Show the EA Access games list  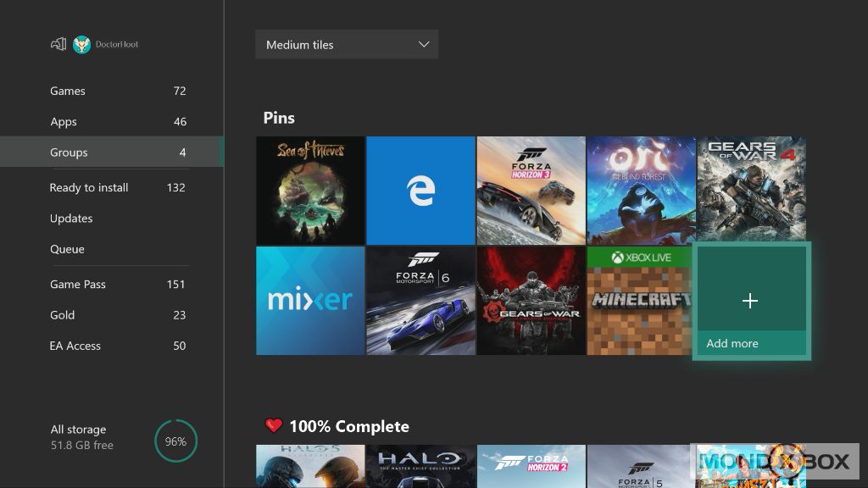pyautogui.click(x=75, y=346)
